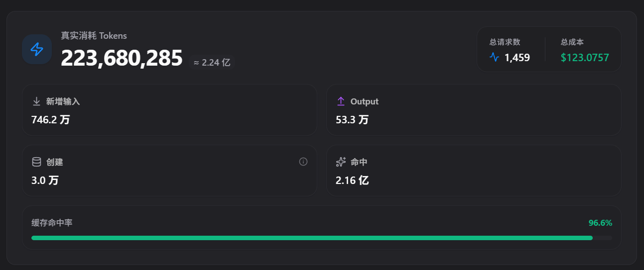
Task: Click the 2.16 亿 cache hit value
Action: point(352,180)
